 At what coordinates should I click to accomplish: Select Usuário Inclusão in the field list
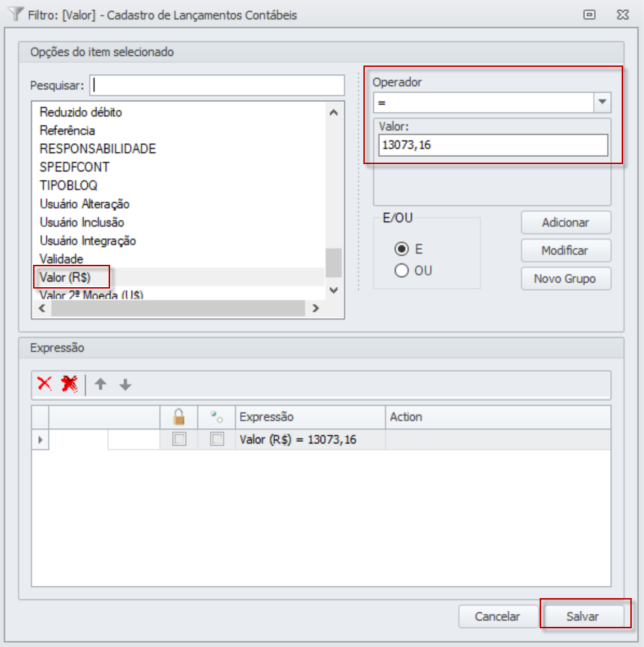pos(82,222)
